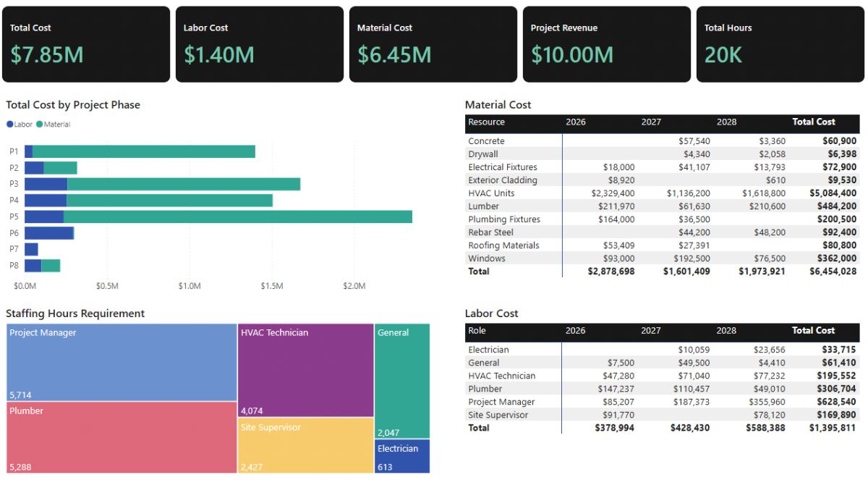Select the Total Cost KPI card
Viewport: 868px width, 488px height.
[x=86, y=43]
